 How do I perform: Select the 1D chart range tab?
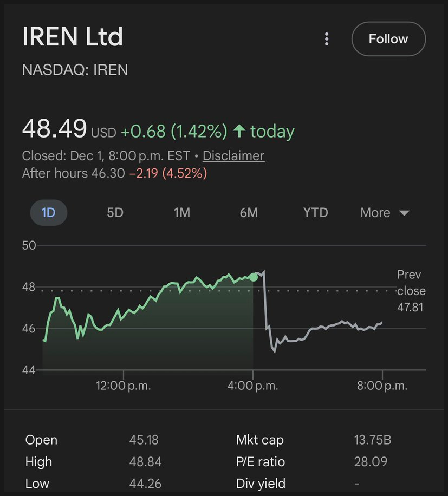tap(48, 213)
